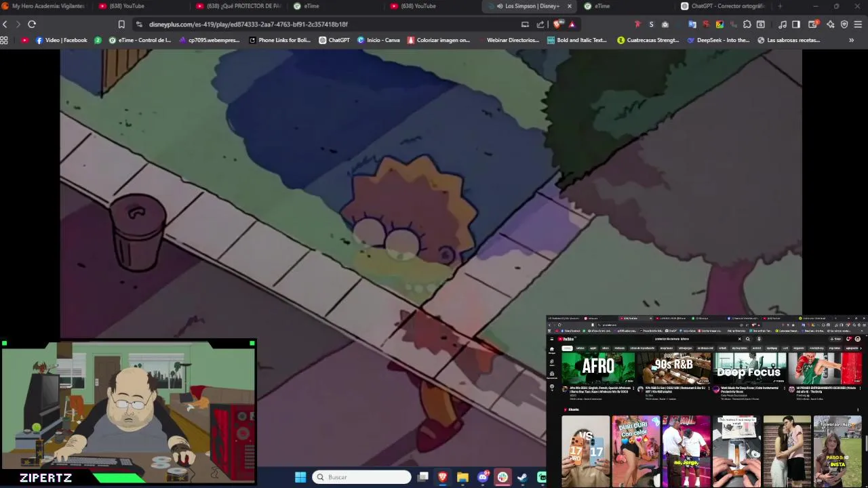Click YouTube voice search microphone
This screenshot has height=488, width=868.
tap(759, 339)
